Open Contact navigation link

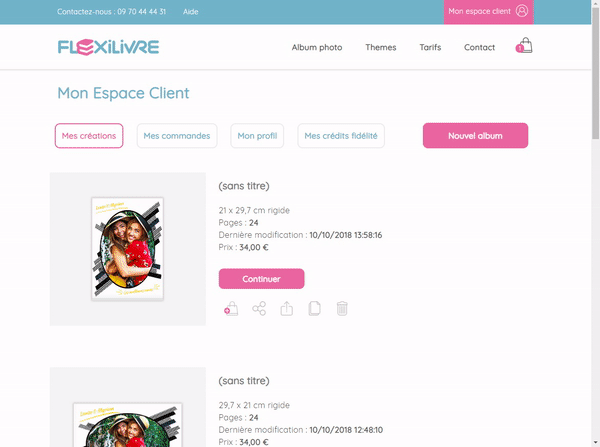(x=479, y=47)
